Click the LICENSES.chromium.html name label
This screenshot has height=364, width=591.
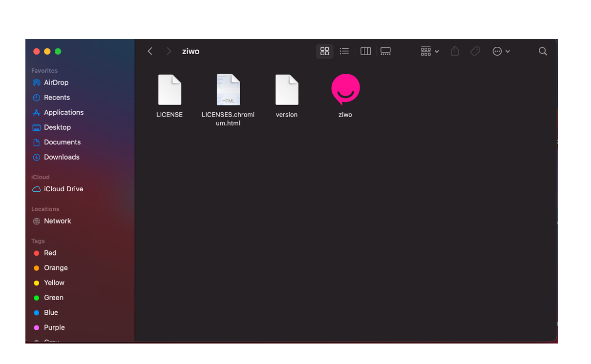(228, 119)
